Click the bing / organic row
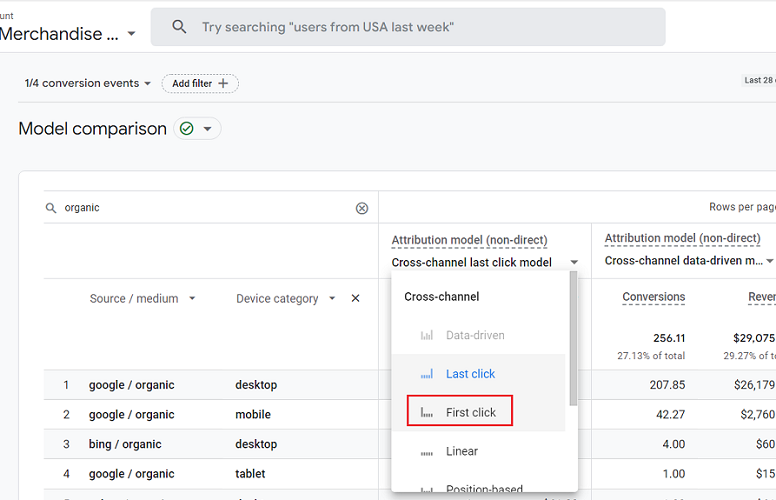The width and height of the screenshot is (776, 500). pyautogui.click(x=125, y=445)
